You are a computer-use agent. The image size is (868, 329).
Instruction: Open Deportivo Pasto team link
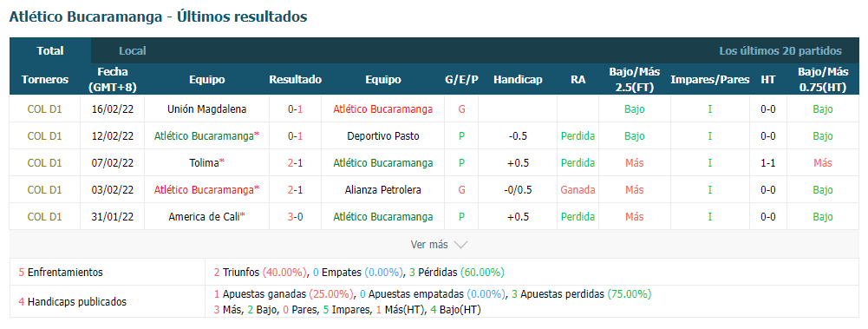point(383,136)
